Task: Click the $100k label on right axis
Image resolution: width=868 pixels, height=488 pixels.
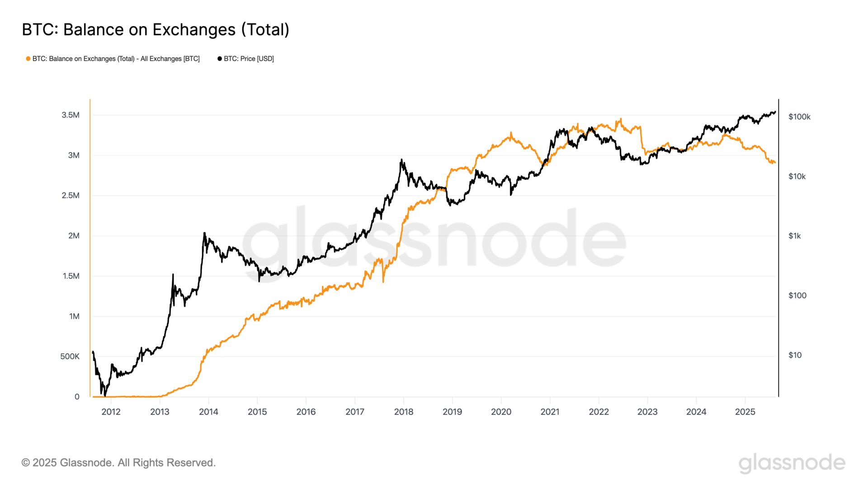Action: pos(799,117)
